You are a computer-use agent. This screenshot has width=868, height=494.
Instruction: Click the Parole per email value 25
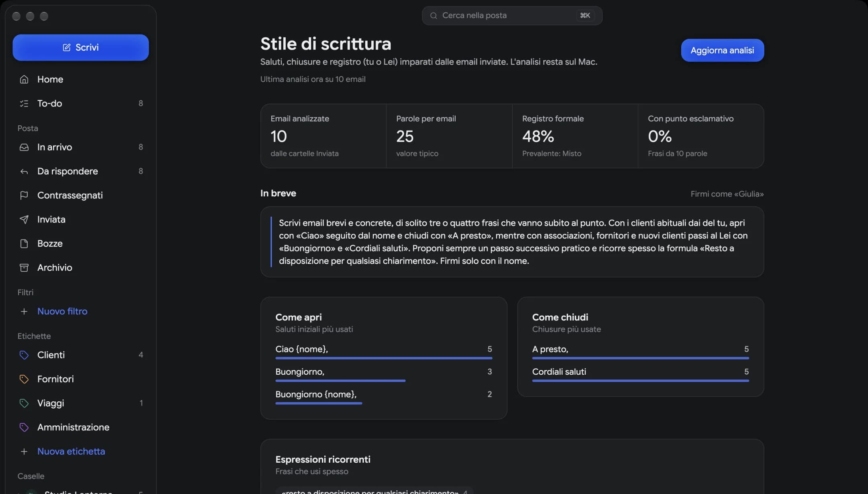[405, 137]
